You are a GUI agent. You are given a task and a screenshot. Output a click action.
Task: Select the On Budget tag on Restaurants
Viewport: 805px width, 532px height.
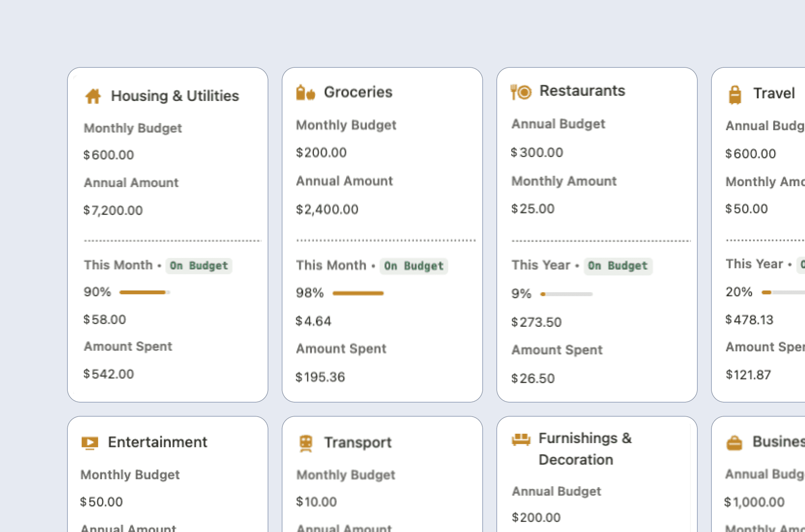pos(618,266)
